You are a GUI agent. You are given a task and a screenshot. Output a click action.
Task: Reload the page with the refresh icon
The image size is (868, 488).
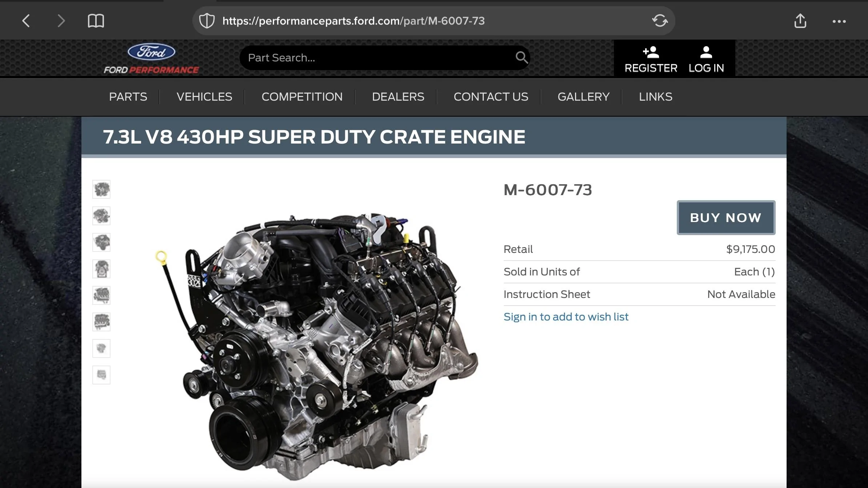coord(660,21)
